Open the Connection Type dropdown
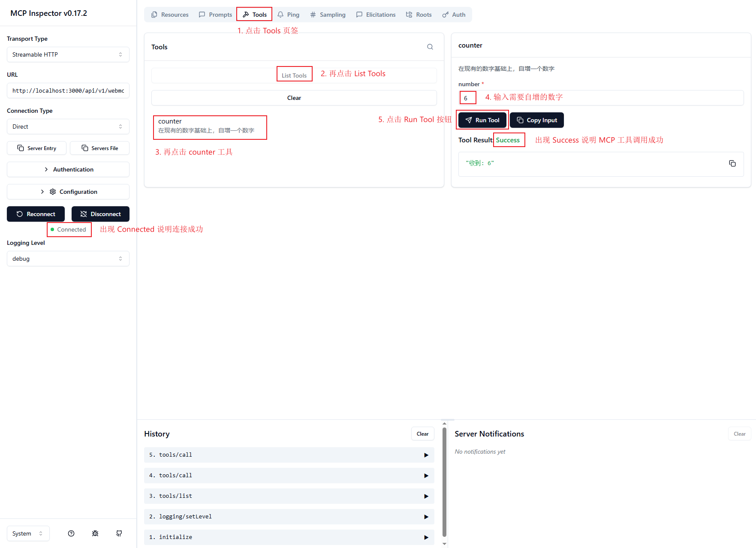The width and height of the screenshot is (756, 548). click(68, 126)
